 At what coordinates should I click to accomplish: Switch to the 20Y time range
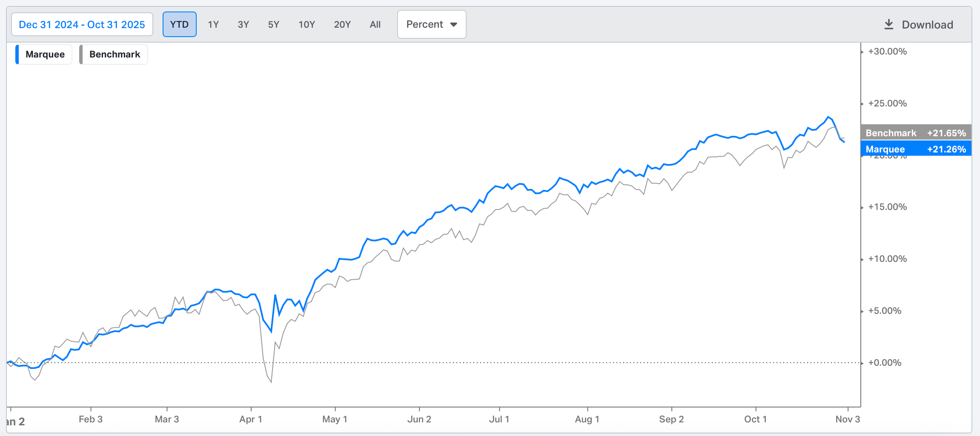tap(342, 25)
